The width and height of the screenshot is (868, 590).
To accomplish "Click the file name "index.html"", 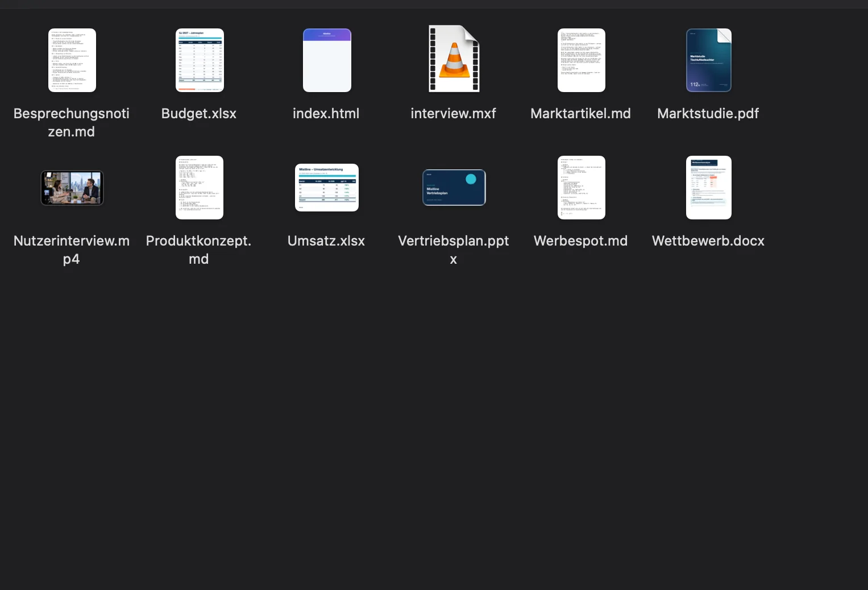I will coord(326,113).
